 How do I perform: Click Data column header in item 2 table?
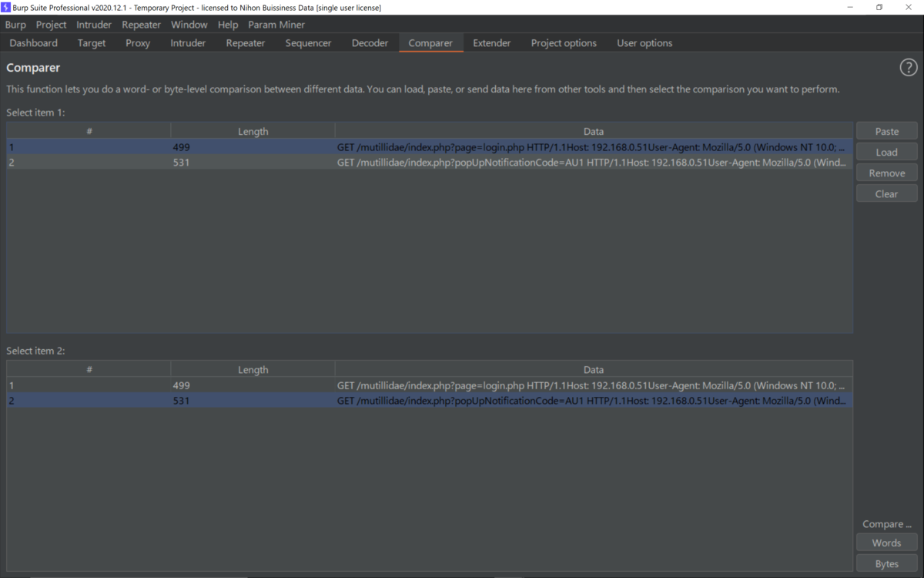coord(594,370)
